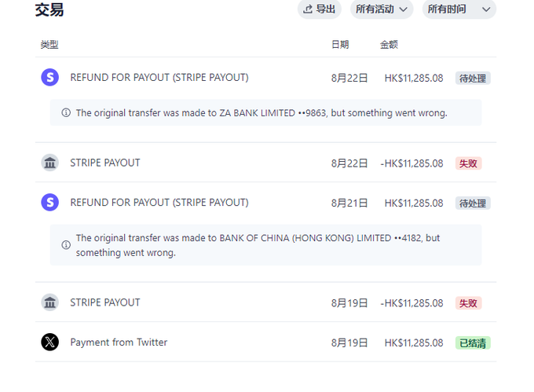Click the 日期 column header
Screen dimensions: 534x392
click(340, 44)
